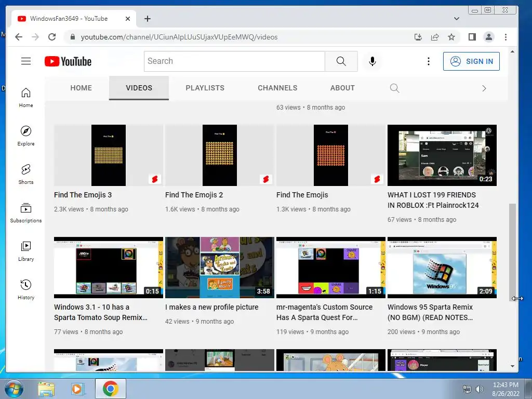Click the Search input field
This screenshot has height=399, width=532.
[x=234, y=61]
